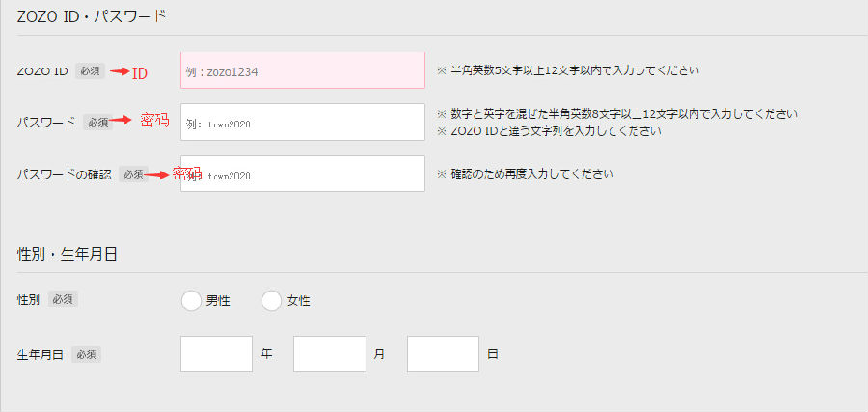This screenshot has height=412, width=868.
Task: Click the birth year (年) field
Action: pos(216,354)
